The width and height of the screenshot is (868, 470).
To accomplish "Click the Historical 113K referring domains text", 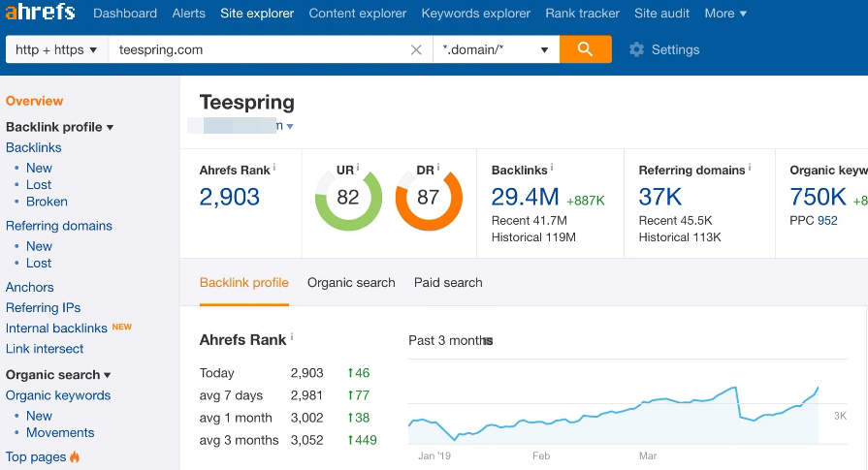I will 680,237.
